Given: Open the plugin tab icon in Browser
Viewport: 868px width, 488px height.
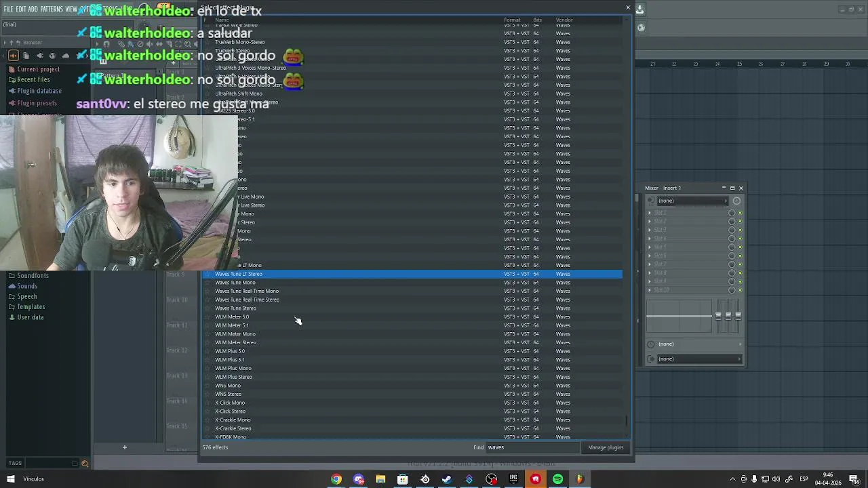Looking at the screenshot, I should point(39,56).
